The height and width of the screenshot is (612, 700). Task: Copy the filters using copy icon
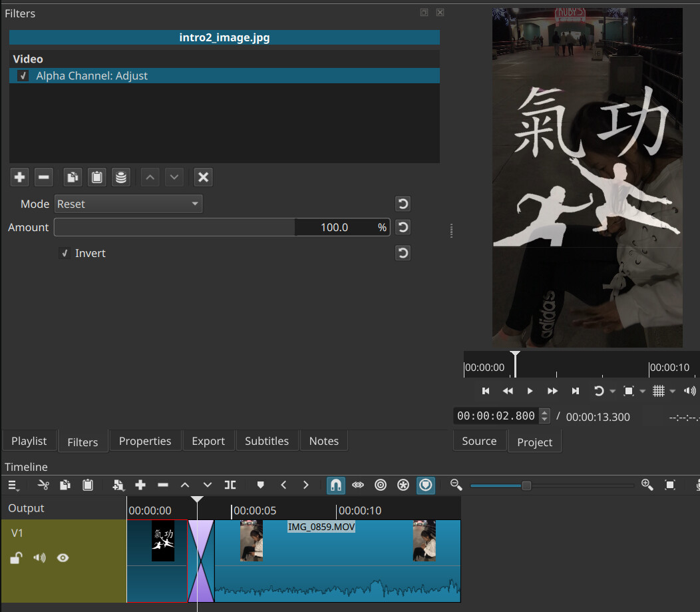coord(73,177)
